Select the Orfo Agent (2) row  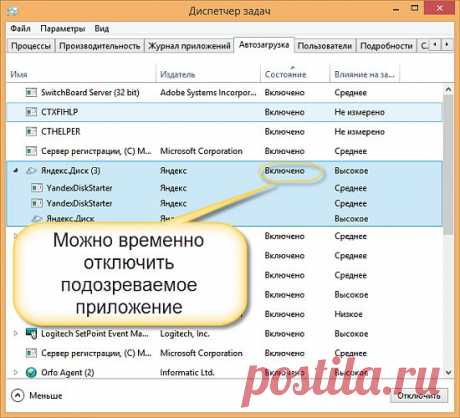(225, 373)
